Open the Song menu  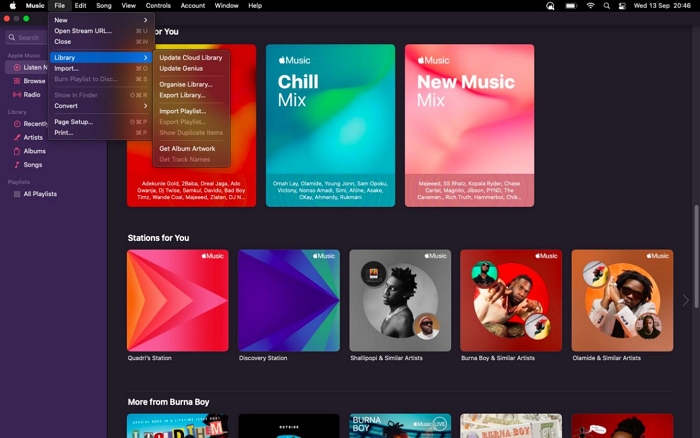point(104,6)
